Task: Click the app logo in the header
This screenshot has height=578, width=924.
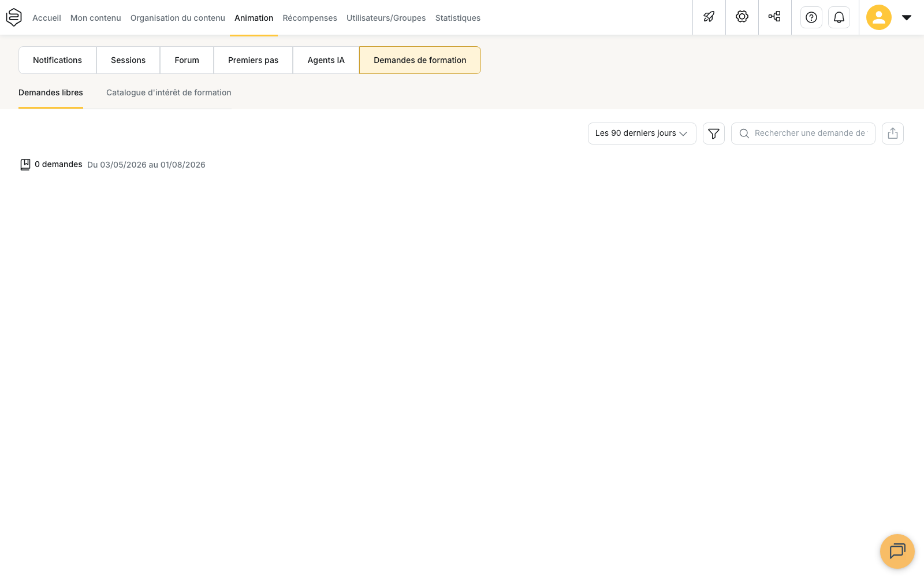Action: point(14,17)
